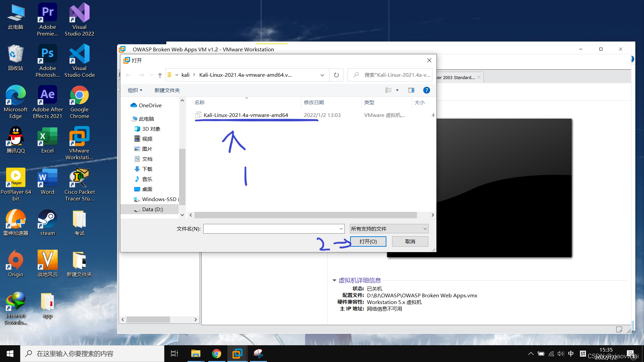Select the Kali-Linux-2021.4a-vmware-amd64 file

pyautogui.click(x=246, y=115)
